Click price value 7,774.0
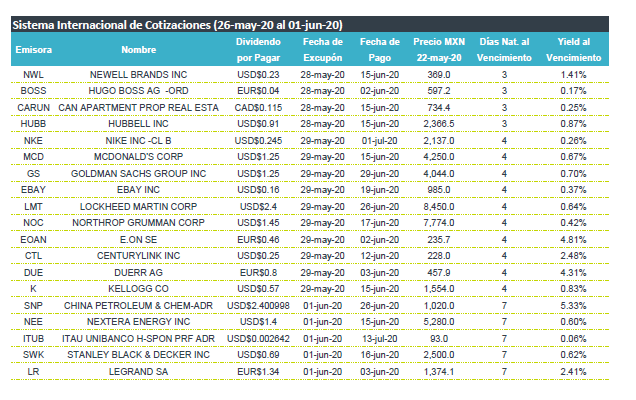The width and height of the screenshot is (636, 400). point(439,223)
